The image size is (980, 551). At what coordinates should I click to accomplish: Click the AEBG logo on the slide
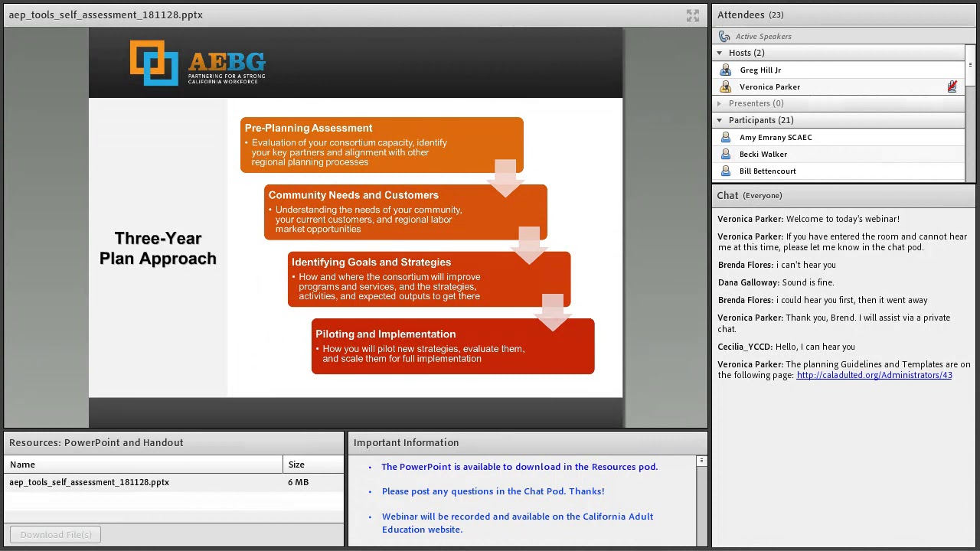click(x=198, y=63)
